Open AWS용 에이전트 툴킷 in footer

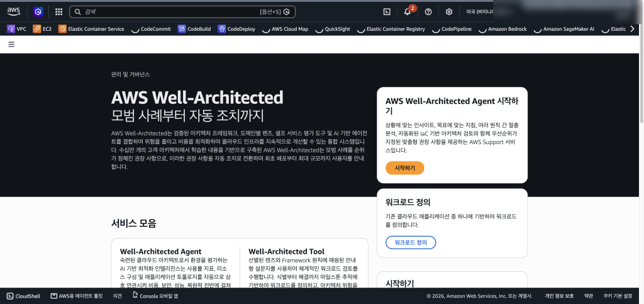pyautogui.click(x=76, y=296)
